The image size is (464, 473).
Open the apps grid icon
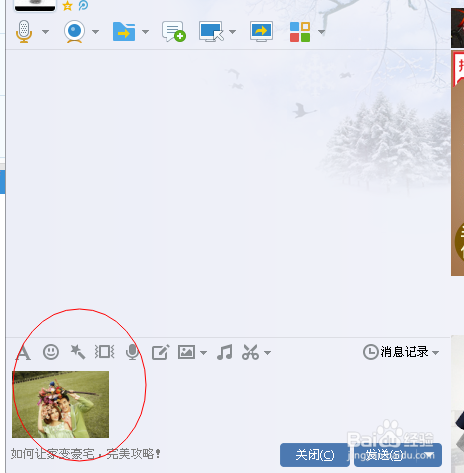click(300, 32)
